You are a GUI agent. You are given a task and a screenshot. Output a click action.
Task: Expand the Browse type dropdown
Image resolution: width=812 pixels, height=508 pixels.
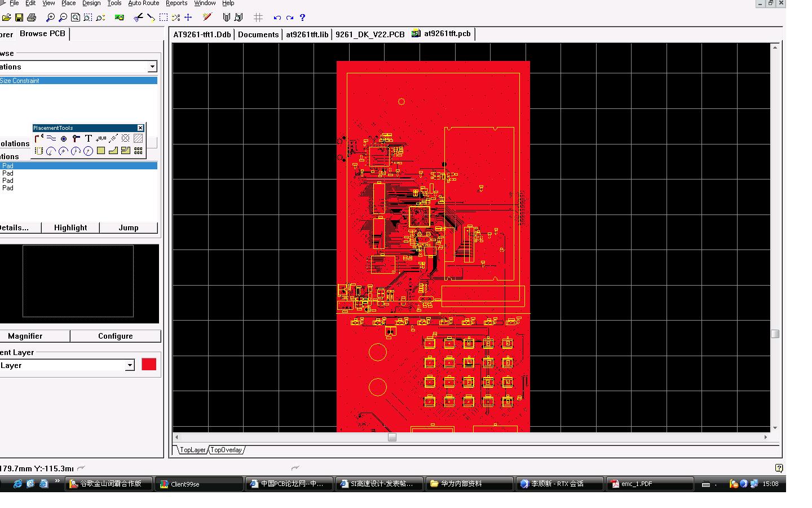(152, 67)
